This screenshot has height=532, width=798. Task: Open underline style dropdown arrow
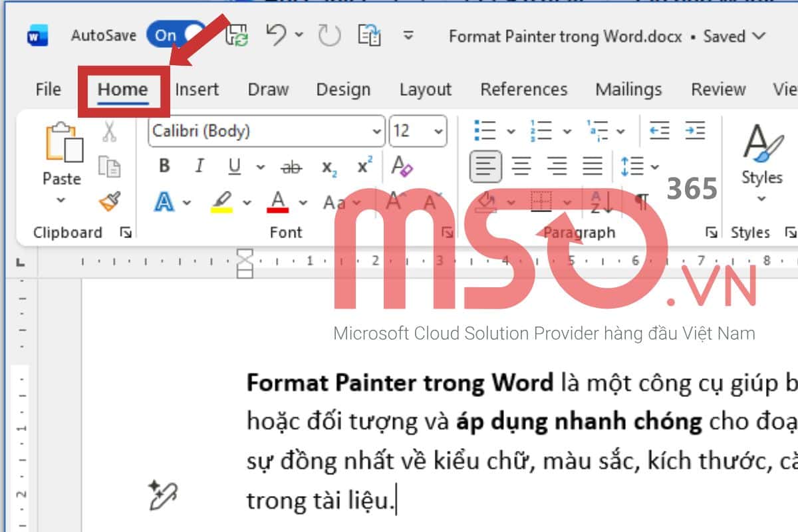pos(260,167)
